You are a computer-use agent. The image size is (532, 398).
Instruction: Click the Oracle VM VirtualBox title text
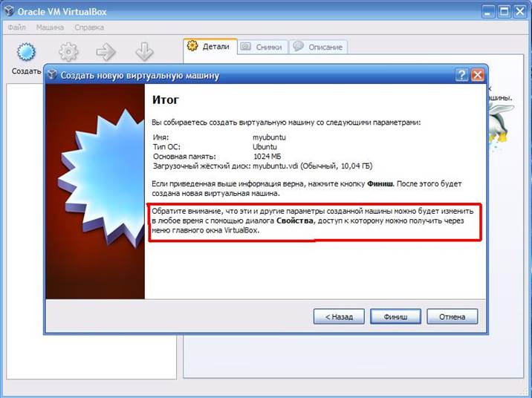62,12
